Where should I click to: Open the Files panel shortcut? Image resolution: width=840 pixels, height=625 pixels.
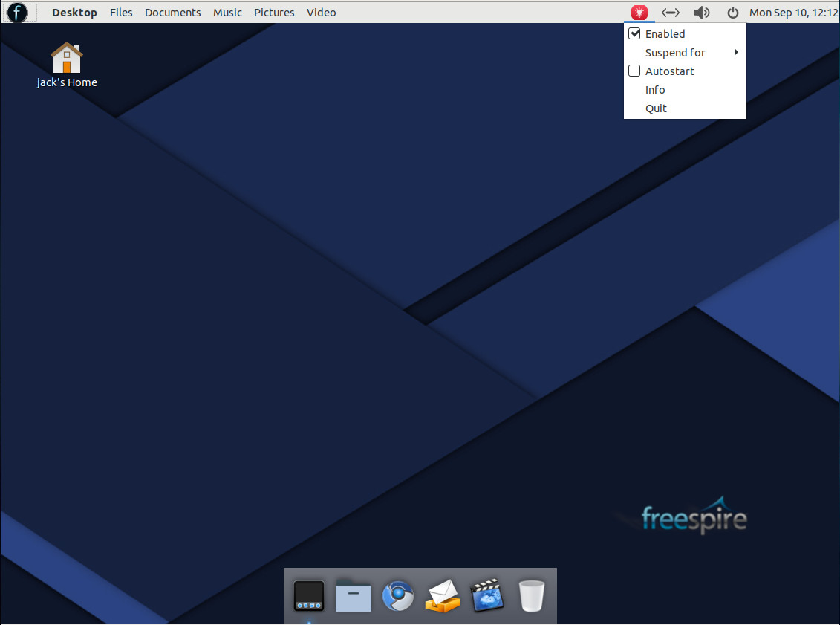coord(121,13)
